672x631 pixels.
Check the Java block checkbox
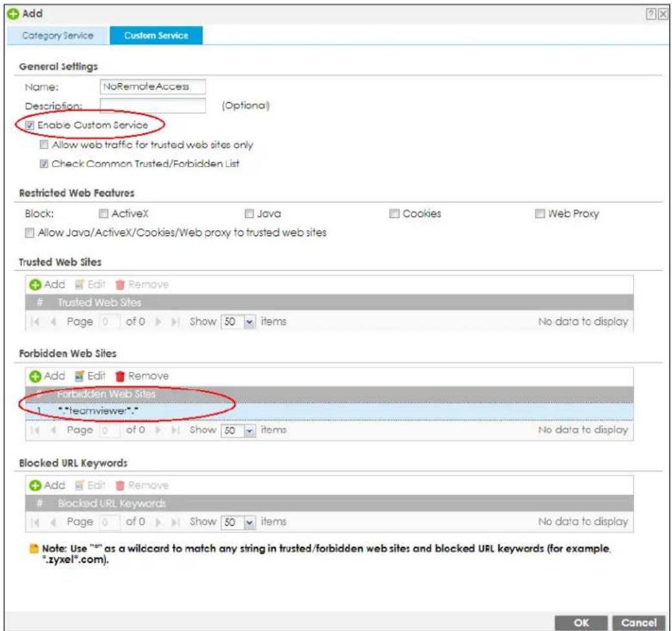(249, 213)
